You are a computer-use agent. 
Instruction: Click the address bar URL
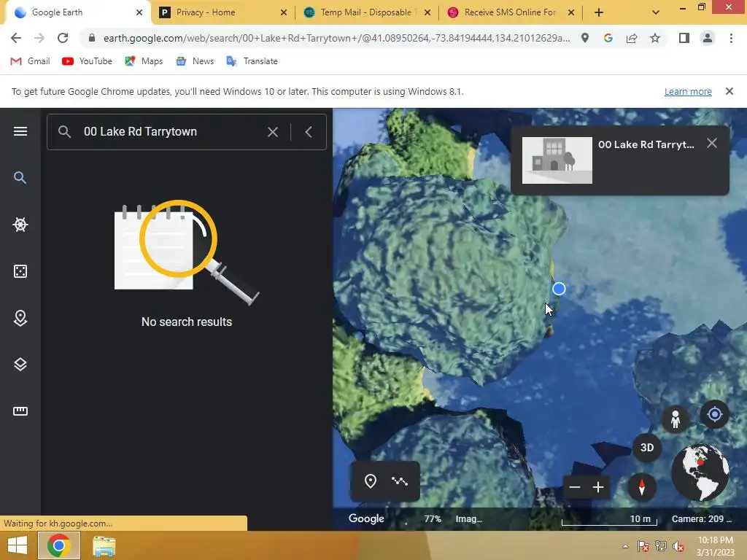point(336,38)
